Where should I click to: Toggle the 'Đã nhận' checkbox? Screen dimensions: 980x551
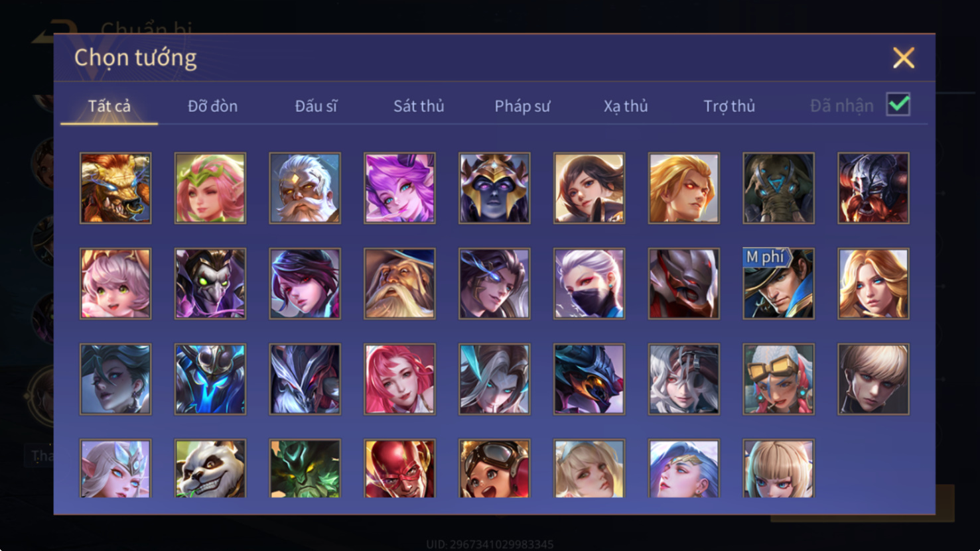click(898, 105)
